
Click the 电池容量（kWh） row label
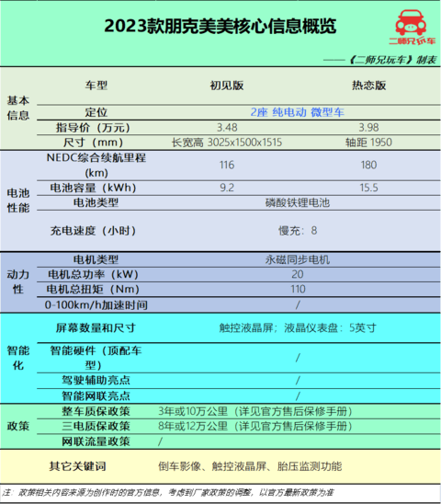tap(93, 188)
